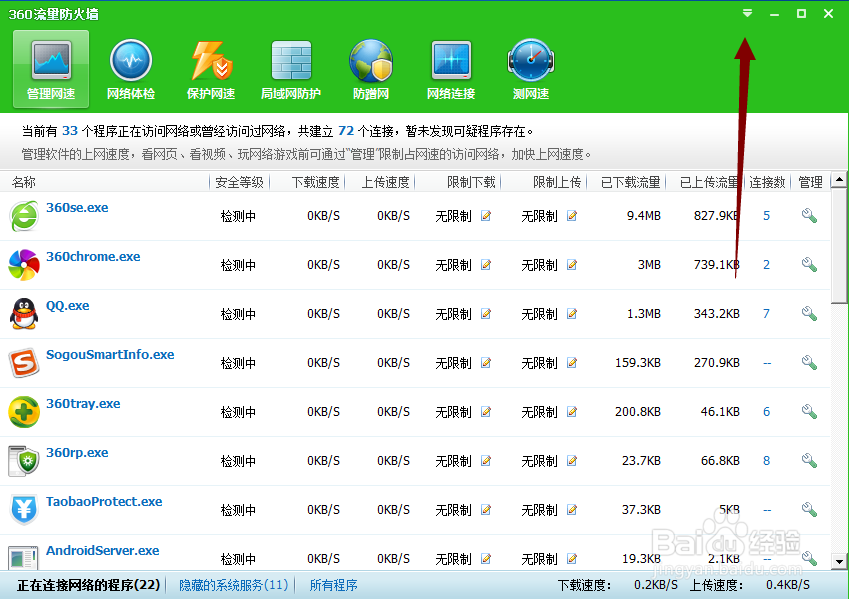
Task: Edit download limit for 360chrome.exe
Action: 486,265
